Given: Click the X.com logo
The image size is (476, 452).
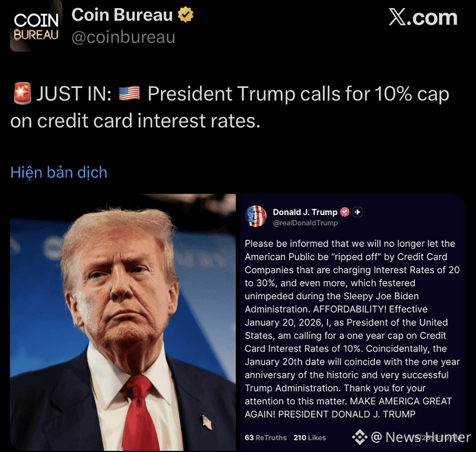Looking at the screenshot, I should coord(423,17).
